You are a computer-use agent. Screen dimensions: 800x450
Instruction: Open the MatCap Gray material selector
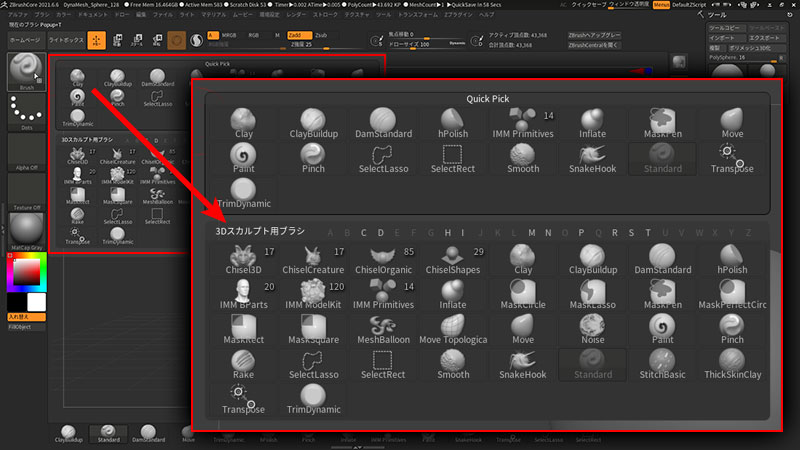27,231
